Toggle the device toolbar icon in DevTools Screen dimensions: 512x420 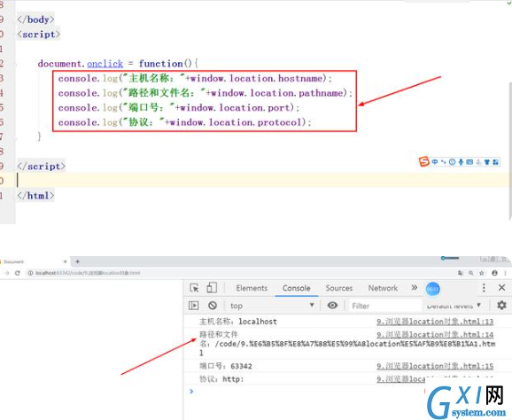[212, 288]
